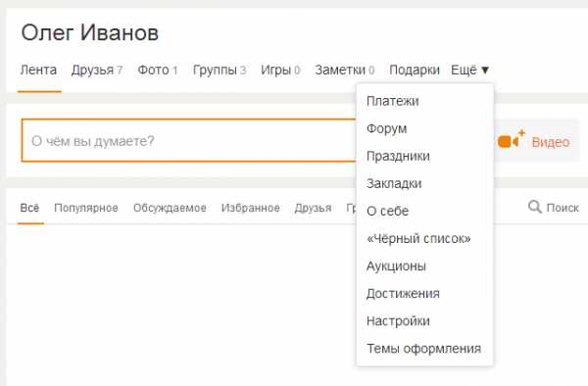588x386 pixels.
Task: Select Аукционы in the dropdown
Action: (396, 266)
